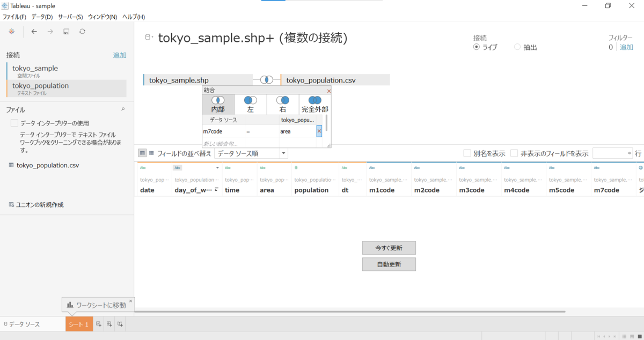Click 追加 link next to 接続
644x340 pixels.
click(x=120, y=55)
